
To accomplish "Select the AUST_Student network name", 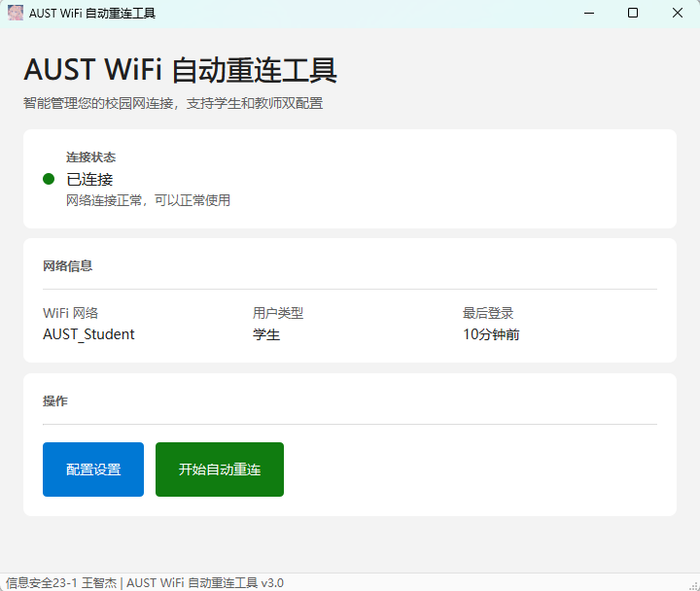I will click(x=88, y=334).
